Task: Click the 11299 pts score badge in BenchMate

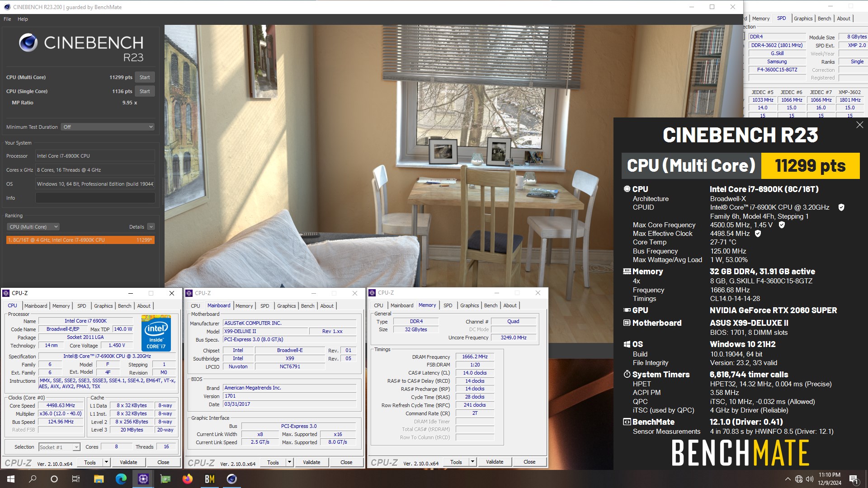Action: click(x=810, y=166)
